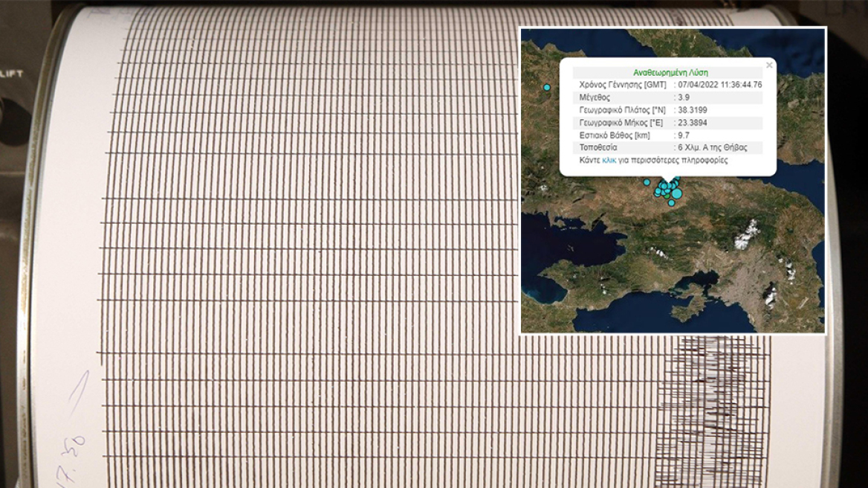
Task: Click the Χρόνος Γέννησης timestamp row
Action: tap(671, 84)
